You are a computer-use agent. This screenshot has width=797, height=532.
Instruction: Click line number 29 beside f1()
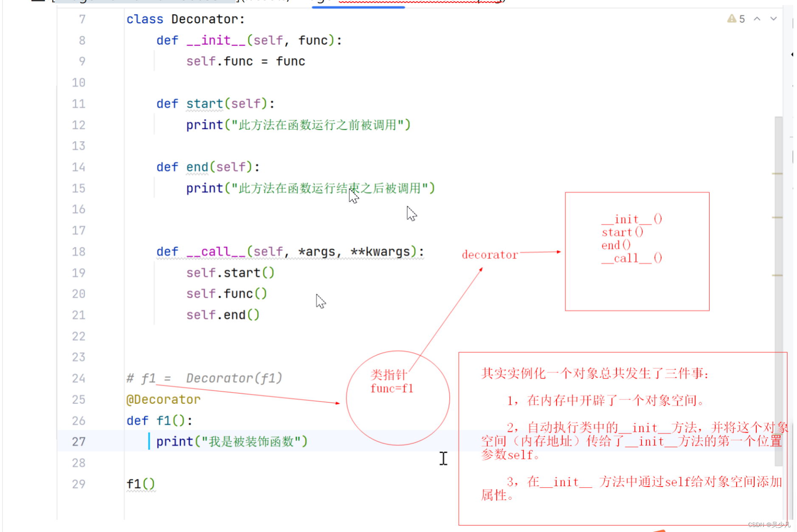tap(79, 483)
